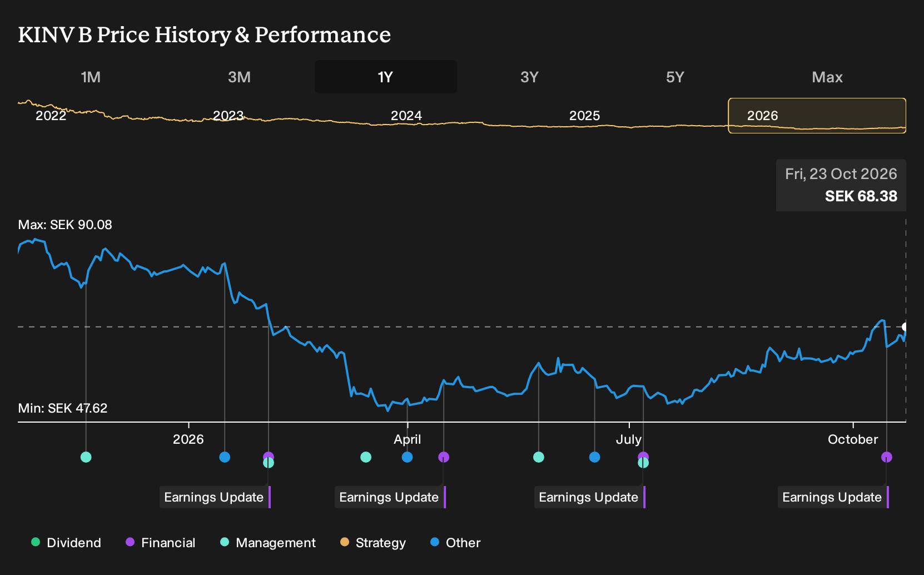The width and height of the screenshot is (924, 575).
Task: Click the Max: SEK 90.08 label
Action: 65,225
